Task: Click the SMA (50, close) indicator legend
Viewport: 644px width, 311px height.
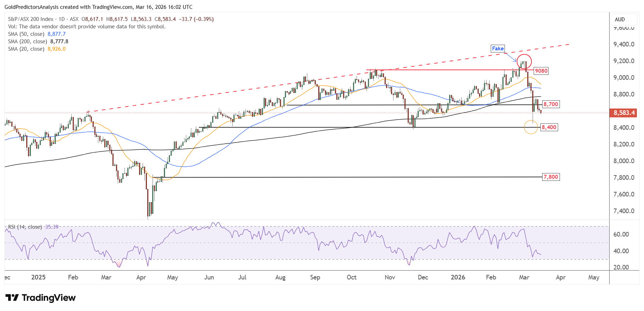Action: coord(26,34)
